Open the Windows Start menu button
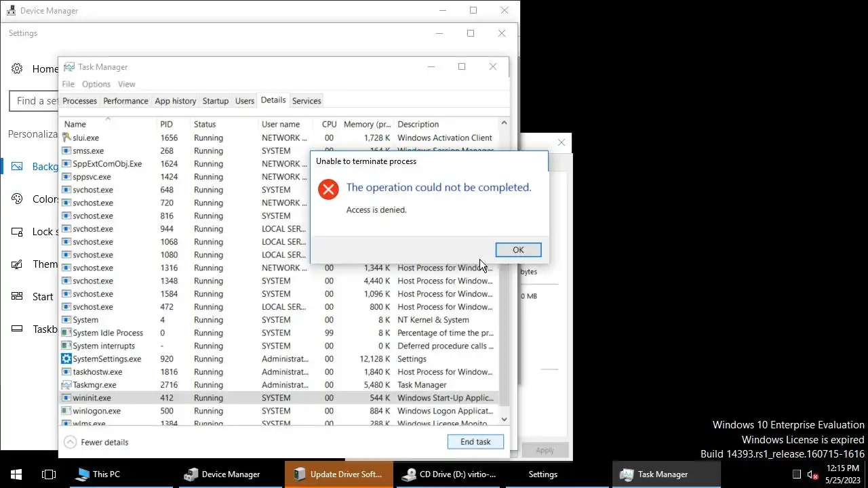 (16, 474)
